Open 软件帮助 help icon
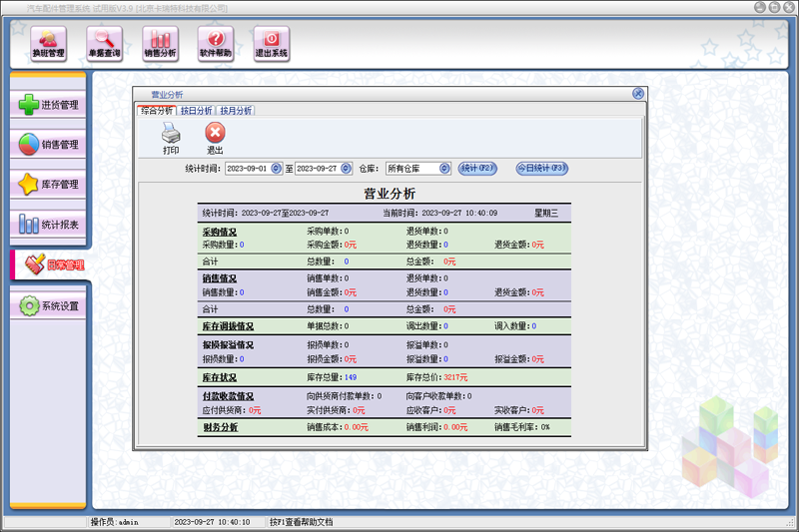 [x=216, y=44]
